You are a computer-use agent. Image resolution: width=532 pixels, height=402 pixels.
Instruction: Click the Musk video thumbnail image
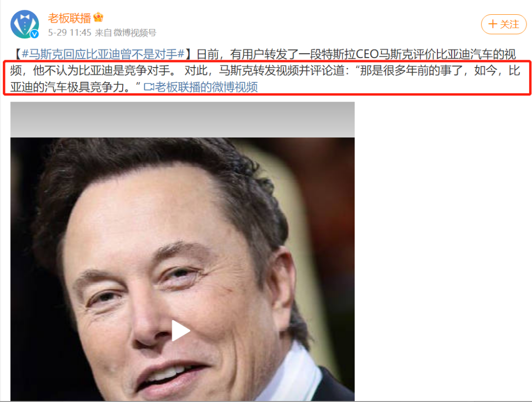coord(182,268)
